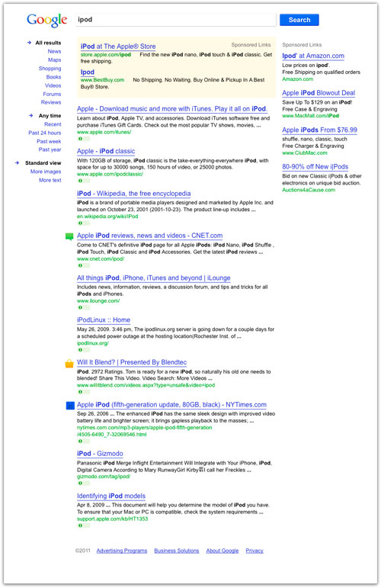Switch to News results

(54, 51)
